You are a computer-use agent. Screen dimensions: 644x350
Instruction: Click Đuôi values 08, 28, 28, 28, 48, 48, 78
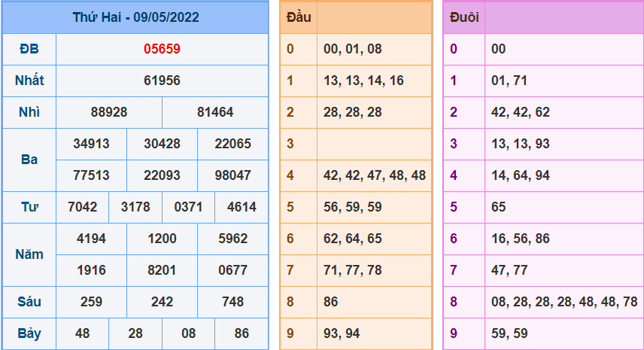coord(564,302)
